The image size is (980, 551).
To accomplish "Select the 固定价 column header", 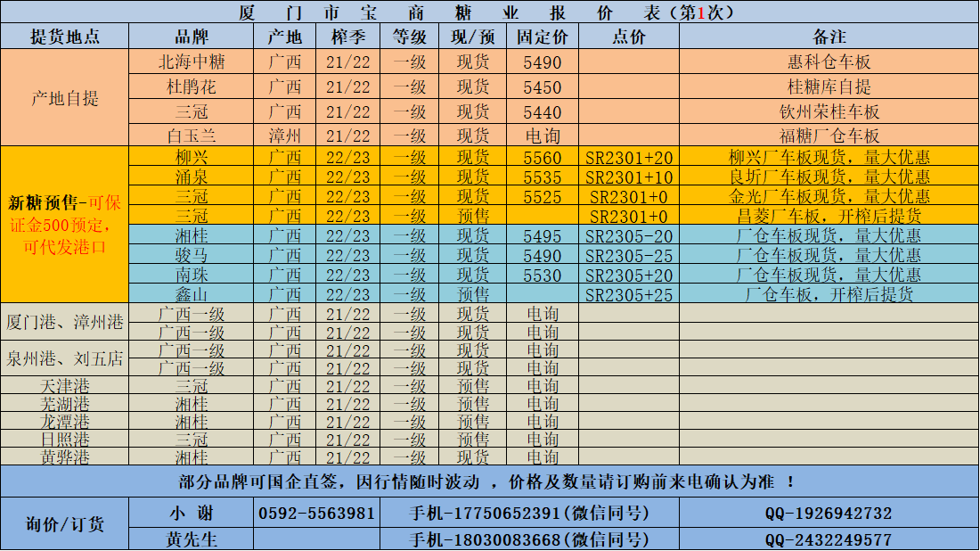I will [x=543, y=37].
